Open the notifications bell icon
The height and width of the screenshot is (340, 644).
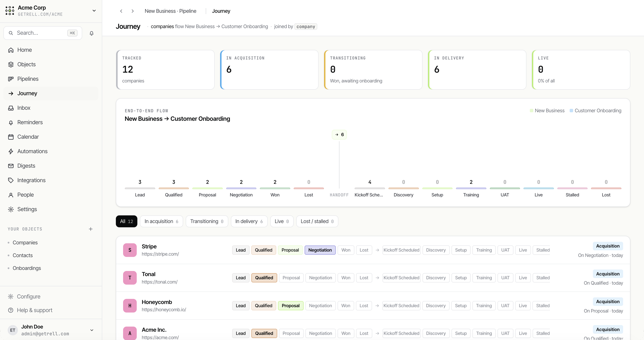pyautogui.click(x=92, y=33)
